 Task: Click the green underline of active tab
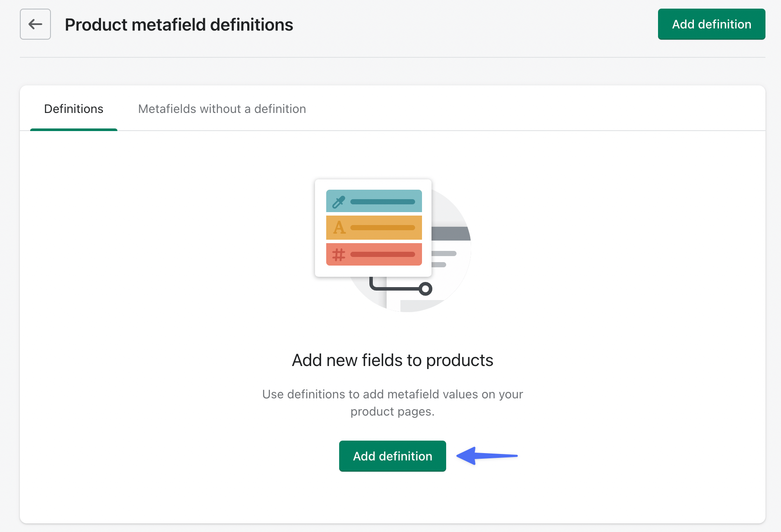pos(73,129)
